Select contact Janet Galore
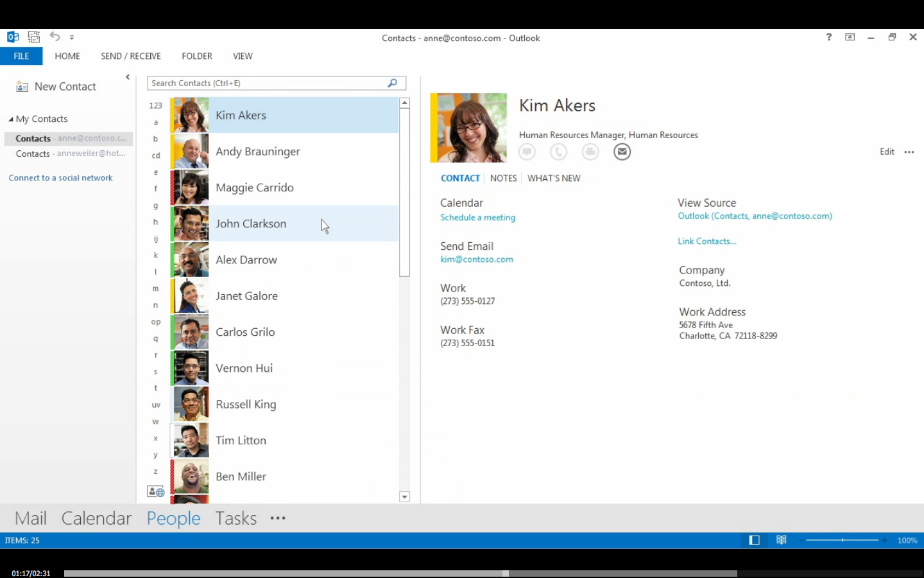924x578 pixels. (x=284, y=295)
